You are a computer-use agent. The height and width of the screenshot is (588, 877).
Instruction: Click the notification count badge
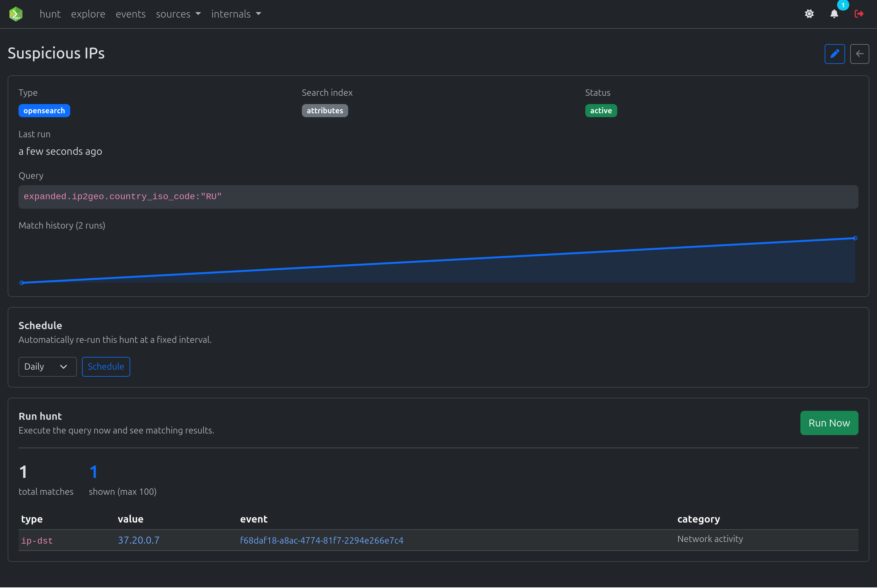click(x=843, y=5)
